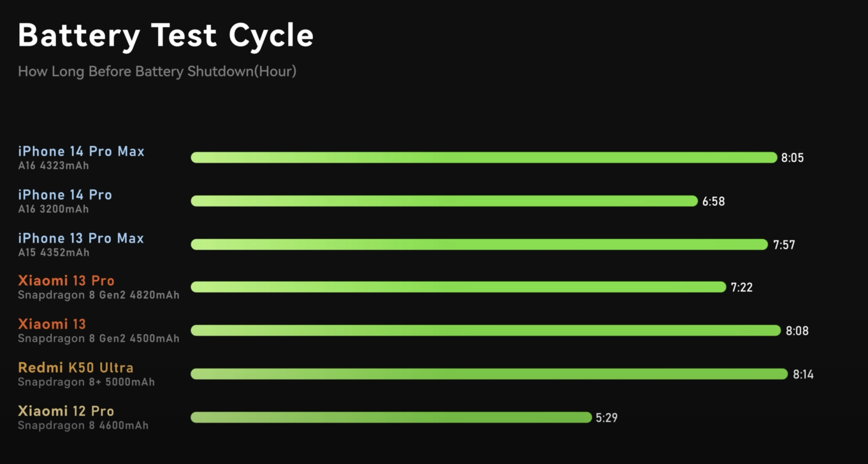Click the 7:22 time value
Screen dimensions: 868x464
[x=742, y=288]
